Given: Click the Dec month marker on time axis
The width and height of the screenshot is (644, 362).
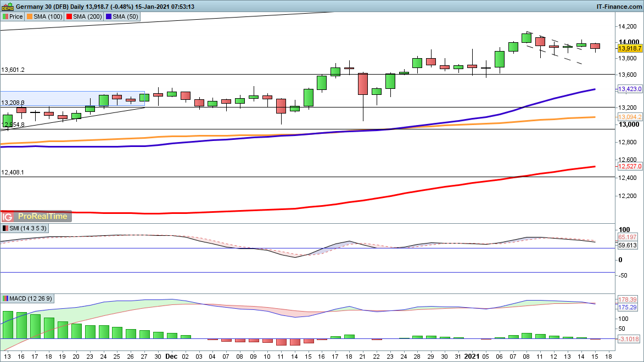Looking at the screenshot, I should pyautogui.click(x=172, y=355).
